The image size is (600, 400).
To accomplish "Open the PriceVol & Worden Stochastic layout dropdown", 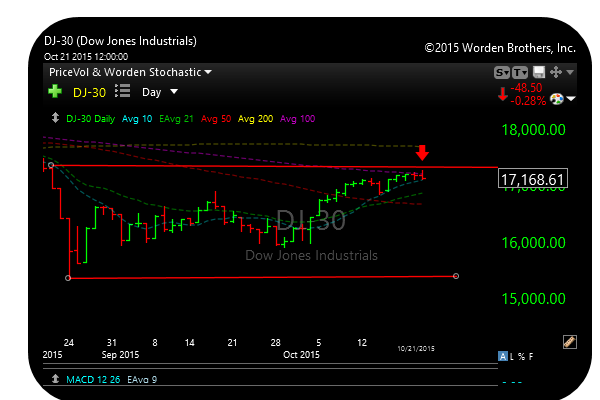I will pyautogui.click(x=130, y=72).
